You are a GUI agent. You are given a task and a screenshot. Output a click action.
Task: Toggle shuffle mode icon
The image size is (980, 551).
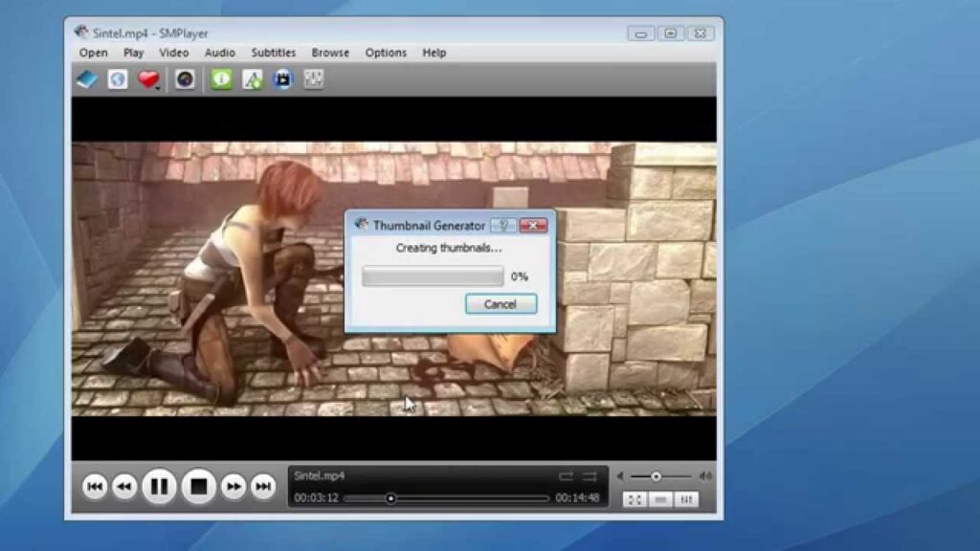click(x=590, y=476)
